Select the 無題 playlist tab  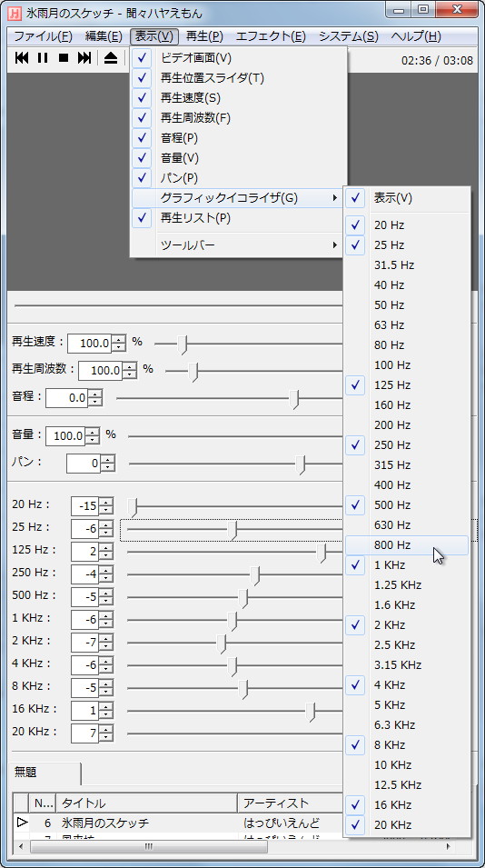pyautogui.click(x=45, y=773)
